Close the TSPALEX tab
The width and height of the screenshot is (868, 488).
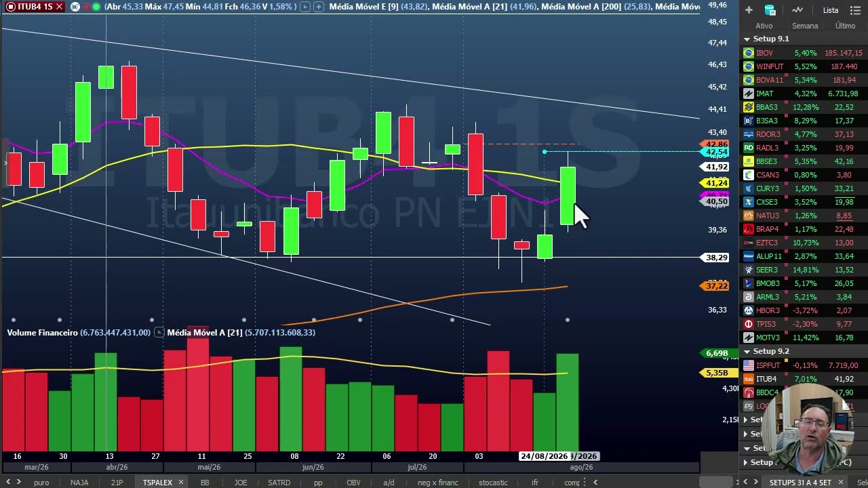click(x=180, y=483)
